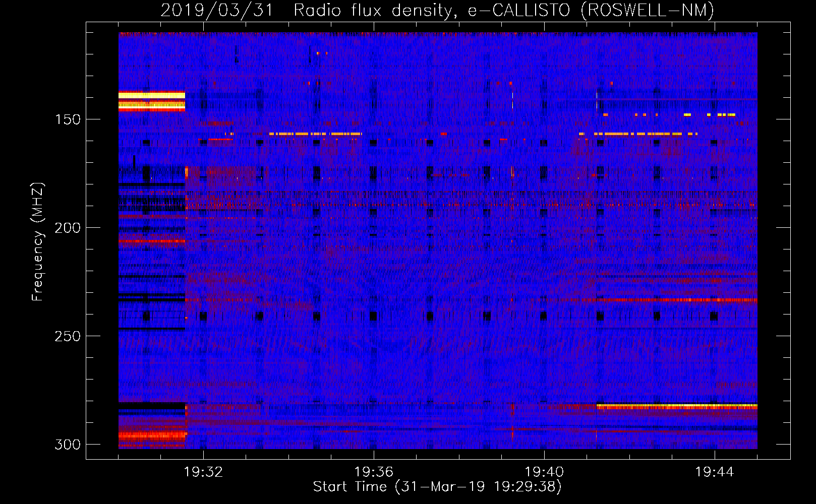Click the 19:44 time tick label

coord(715,472)
